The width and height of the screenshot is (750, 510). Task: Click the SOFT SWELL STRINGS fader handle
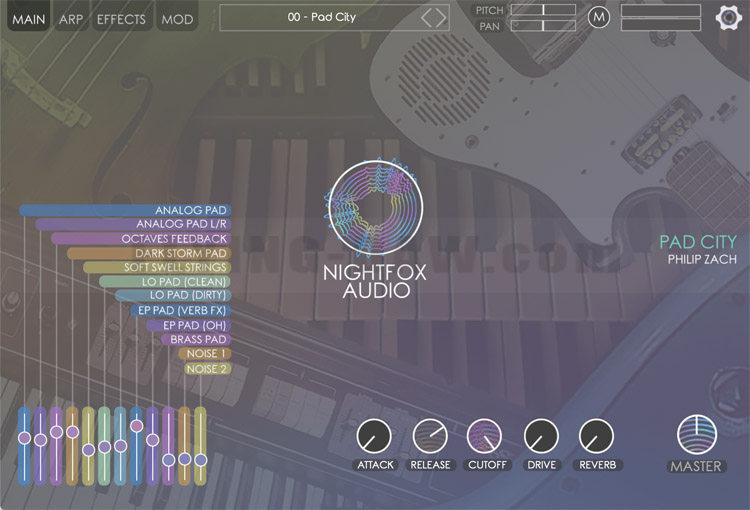click(88, 450)
